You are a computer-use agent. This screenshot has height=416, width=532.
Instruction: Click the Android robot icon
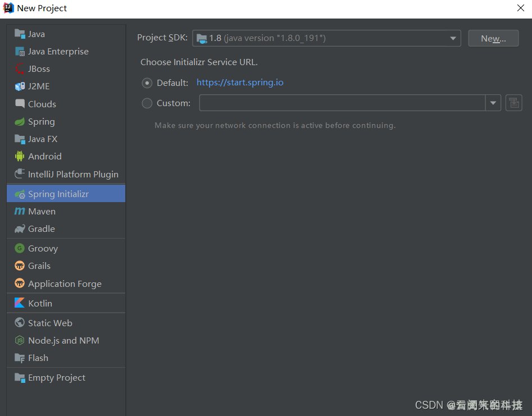click(20, 157)
